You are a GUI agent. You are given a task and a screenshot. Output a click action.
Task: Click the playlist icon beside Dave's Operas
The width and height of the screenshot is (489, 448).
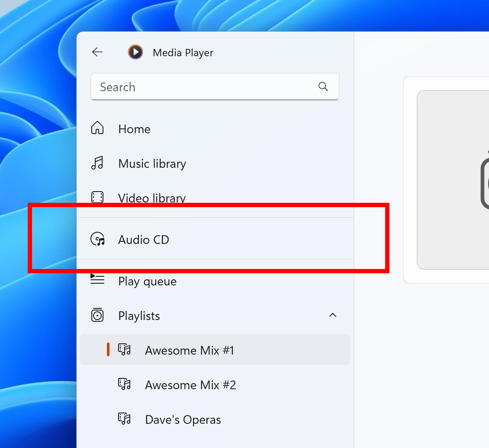coord(124,419)
